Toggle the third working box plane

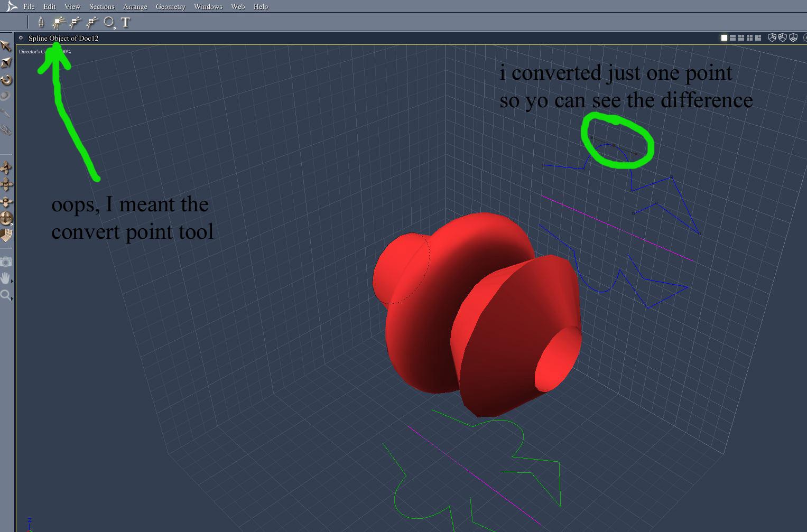tap(793, 38)
